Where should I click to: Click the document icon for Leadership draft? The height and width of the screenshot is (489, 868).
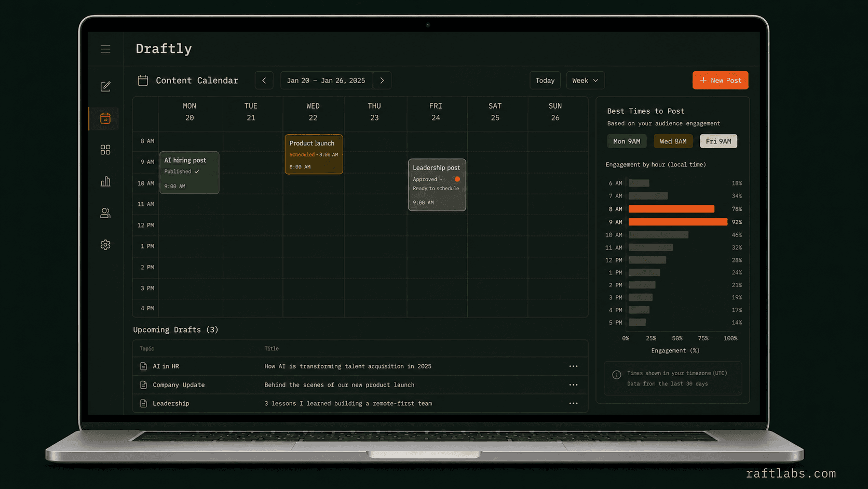[x=143, y=403]
